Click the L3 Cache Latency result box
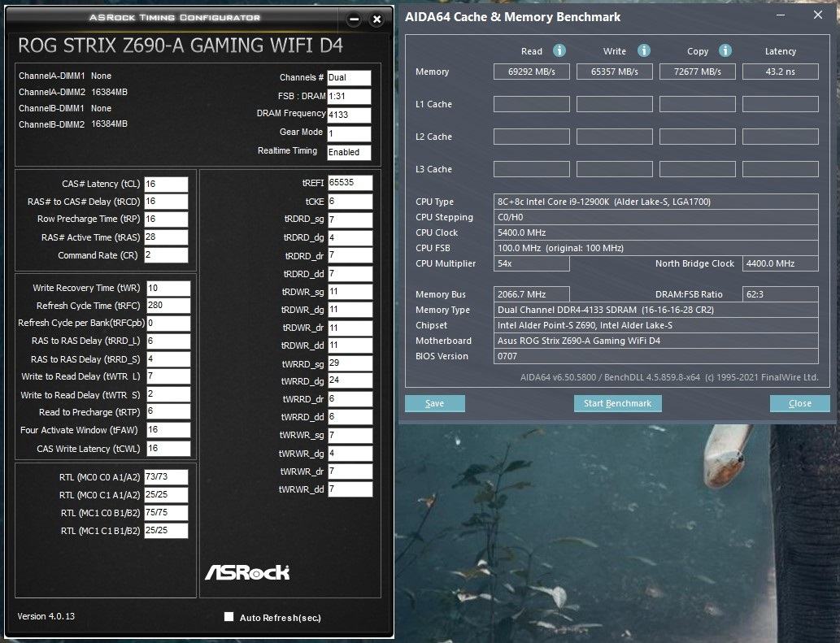Image resolution: width=840 pixels, height=643 pixels. 781,169
